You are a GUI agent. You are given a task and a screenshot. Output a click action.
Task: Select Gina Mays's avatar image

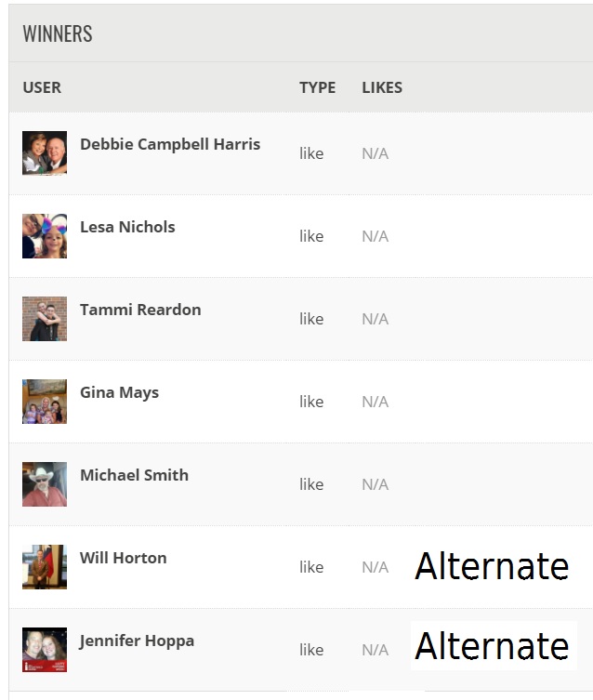pyautogui.click(x=45, y=402)
